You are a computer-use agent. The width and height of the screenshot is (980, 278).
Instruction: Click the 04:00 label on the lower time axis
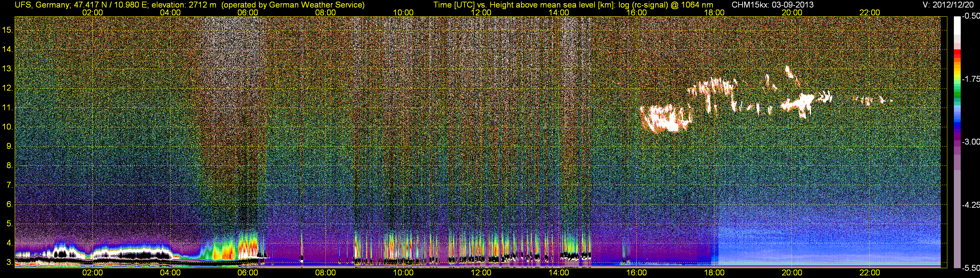click(x=170, y=273)
